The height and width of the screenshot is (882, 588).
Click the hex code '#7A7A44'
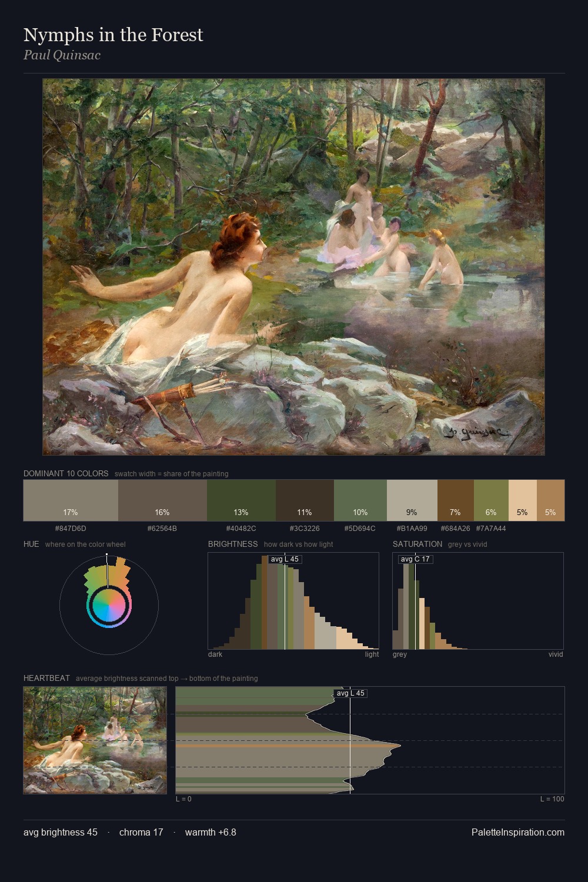(x=491, y=529)
